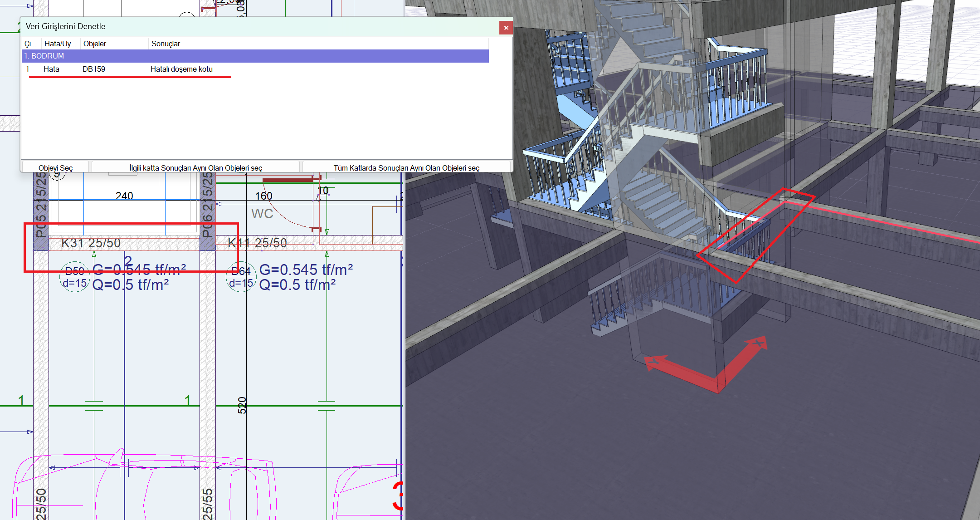
Task: Click the Objeyi Seç button
Action: [x=55, y=167]
